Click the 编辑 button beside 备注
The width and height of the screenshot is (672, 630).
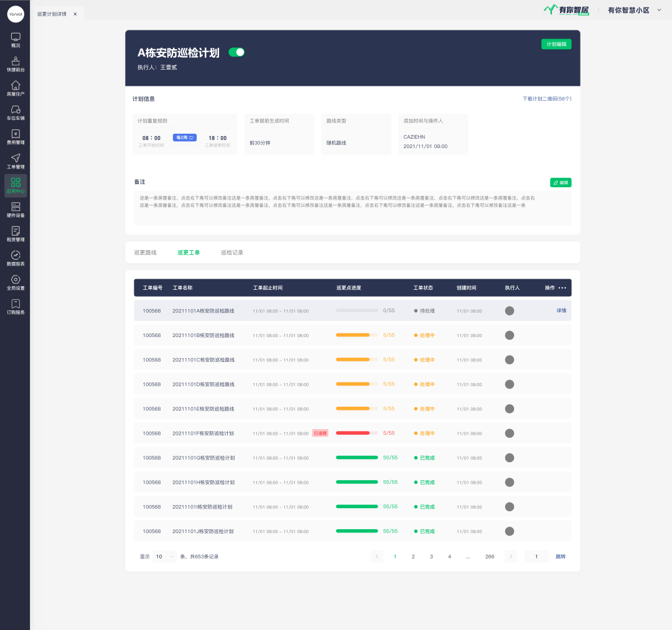[x=560, y=183]
